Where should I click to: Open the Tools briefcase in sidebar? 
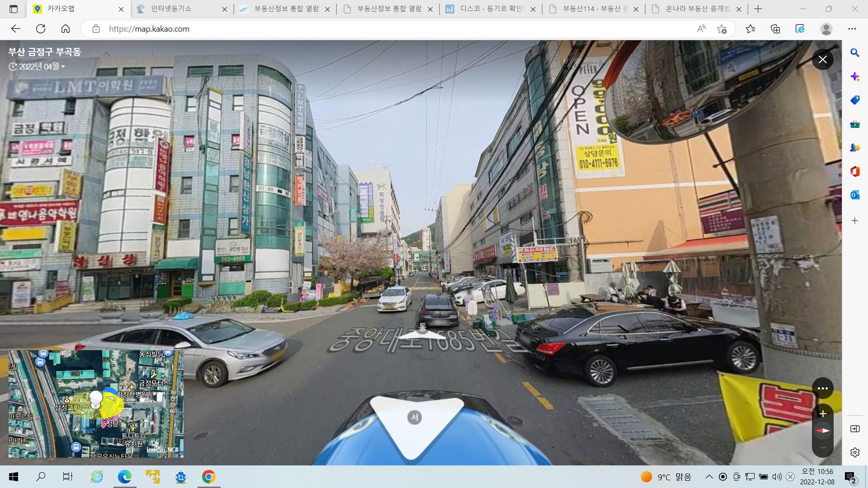pos(854,124)
